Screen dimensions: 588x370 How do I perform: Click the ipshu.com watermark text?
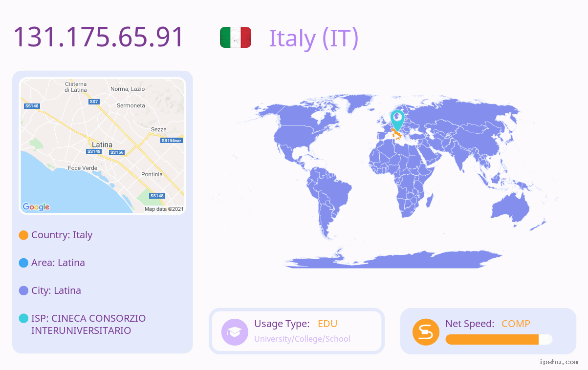[x=559, y=362]
